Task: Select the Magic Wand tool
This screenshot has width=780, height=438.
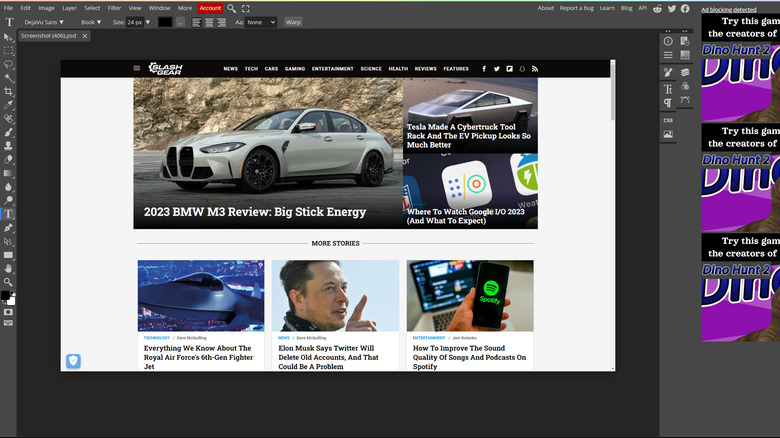Action: click(x=9, y=77)
